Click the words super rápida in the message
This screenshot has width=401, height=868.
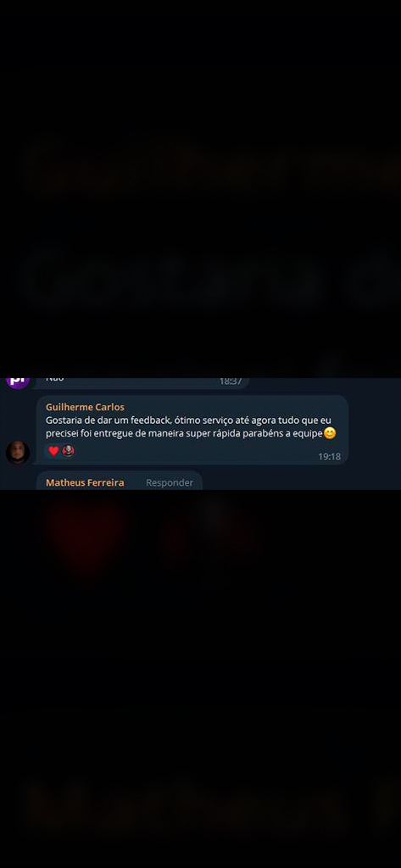217,433
